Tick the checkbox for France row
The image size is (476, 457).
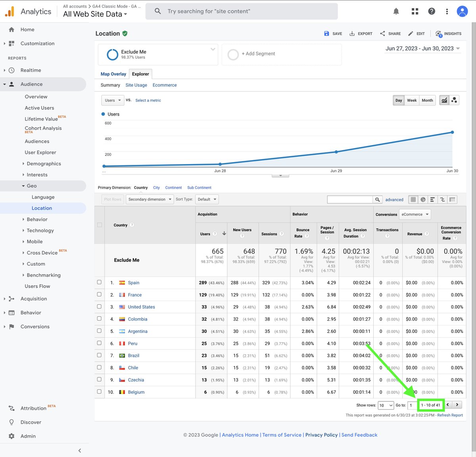(99, 294)
